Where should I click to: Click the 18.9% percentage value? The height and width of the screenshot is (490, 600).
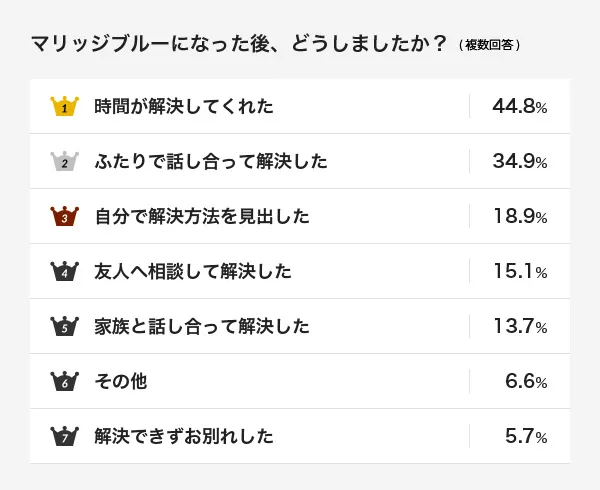(519, 217)
